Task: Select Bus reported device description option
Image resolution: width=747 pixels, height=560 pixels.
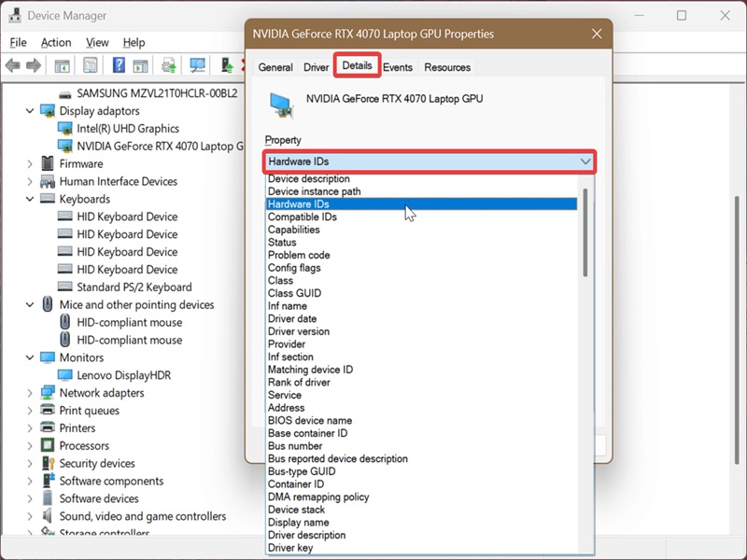Action: point(421,458)
